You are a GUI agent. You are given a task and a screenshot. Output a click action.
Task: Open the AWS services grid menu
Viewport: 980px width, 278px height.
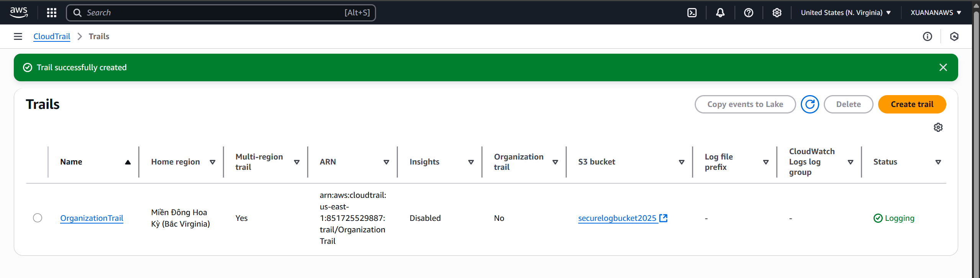coord(51,13)
